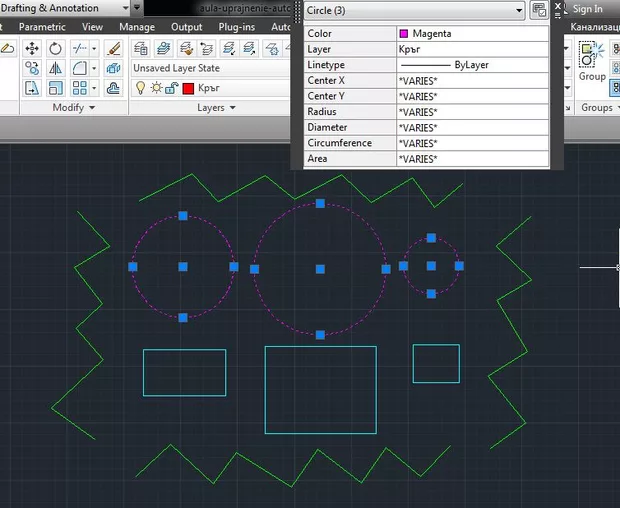Viewport: 620px width, 508px height.
Task: Click the Layer property value Кръг
Action: (x=473, y=49)
